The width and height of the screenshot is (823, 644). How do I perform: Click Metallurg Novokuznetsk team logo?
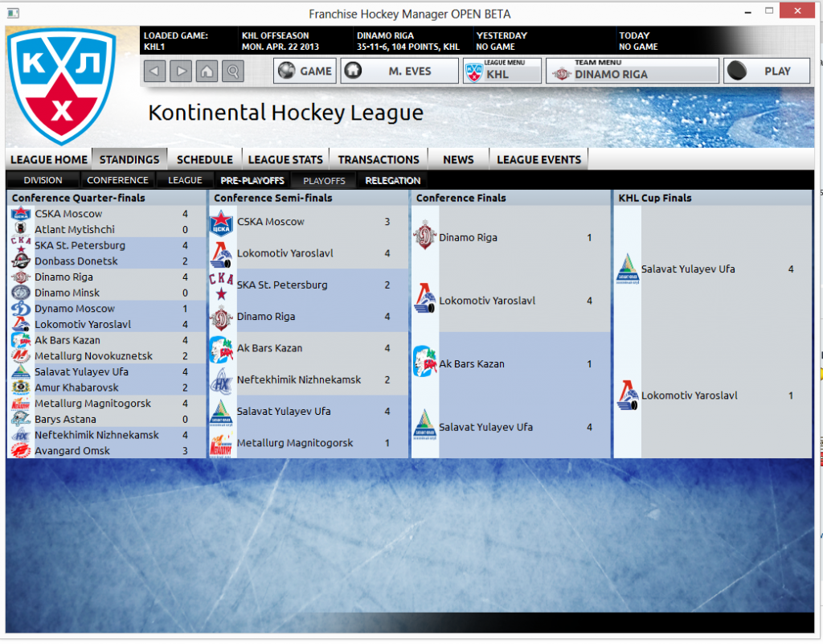(x=21, y=356)
